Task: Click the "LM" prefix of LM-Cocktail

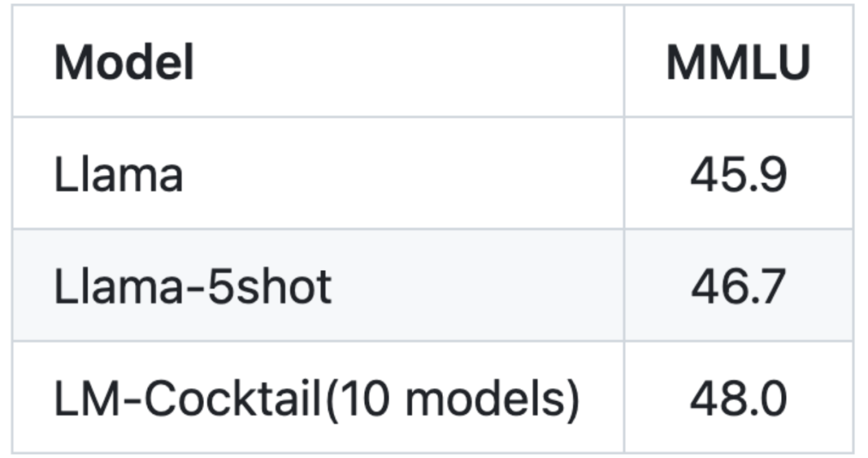Action: click(x=83, y=399)
